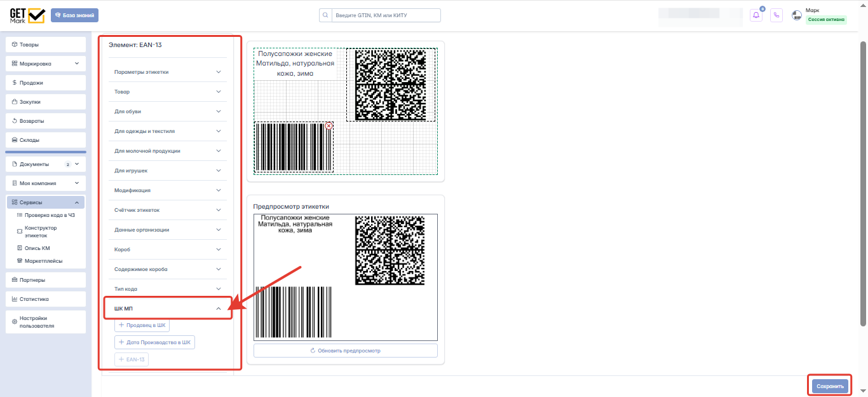Screen dimensions: 868x397
Task: Expand the Маркировка sidebar menu
Action: point(46,64)
